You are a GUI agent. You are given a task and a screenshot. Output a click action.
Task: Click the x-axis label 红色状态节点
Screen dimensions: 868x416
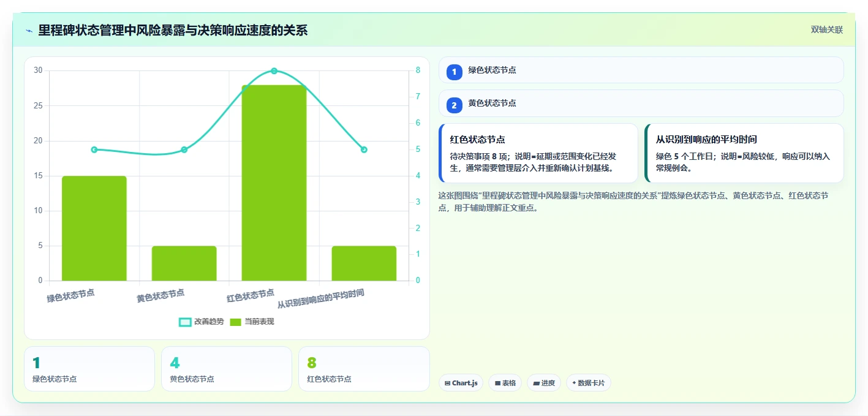[x=251, y=296]
